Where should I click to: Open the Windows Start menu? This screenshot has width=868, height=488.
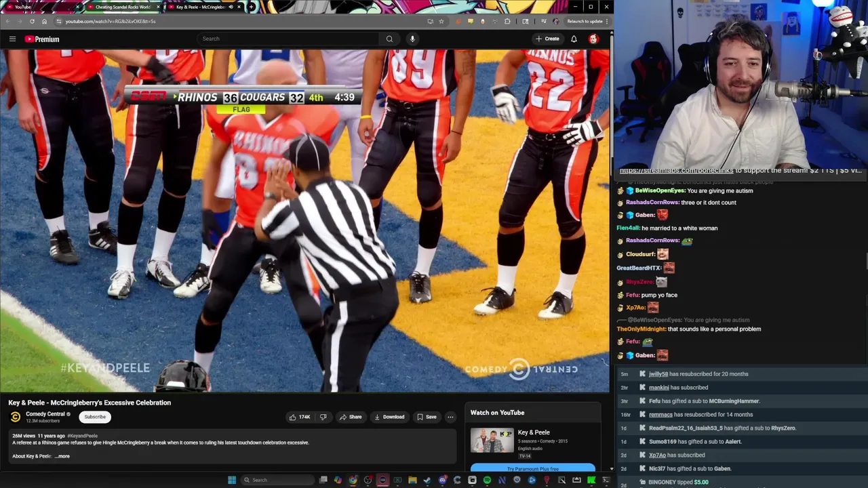[x=232, y=480]
